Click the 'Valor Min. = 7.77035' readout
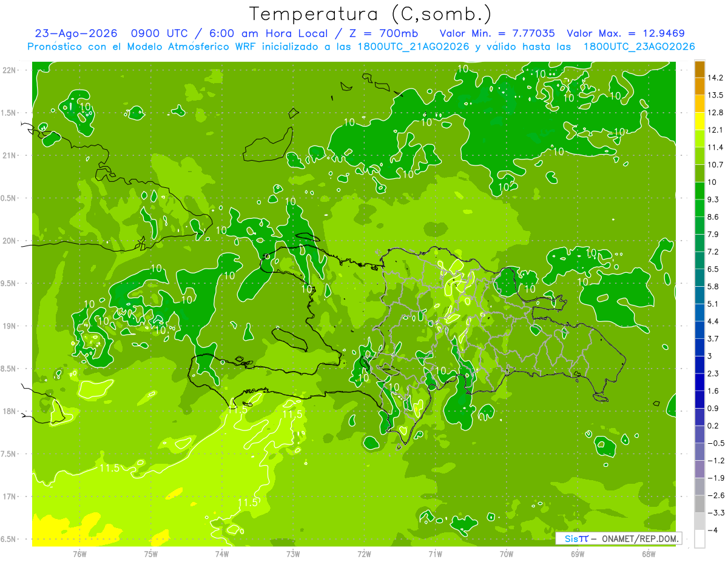 tap(497, 33)
